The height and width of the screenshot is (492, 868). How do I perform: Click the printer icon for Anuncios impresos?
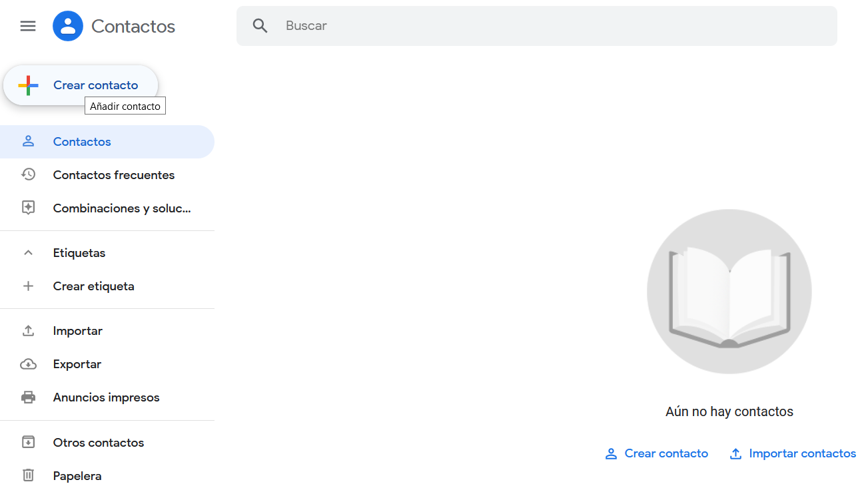28,397
